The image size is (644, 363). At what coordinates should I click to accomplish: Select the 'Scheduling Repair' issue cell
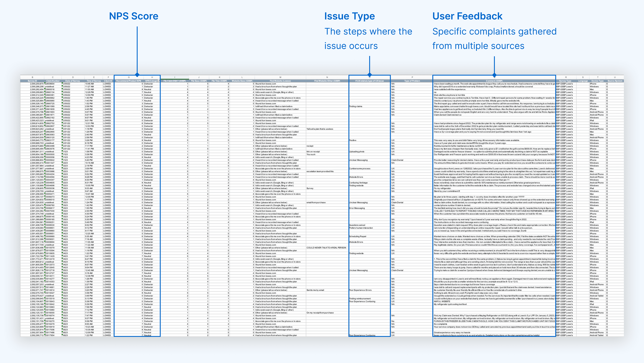[358, 236]
